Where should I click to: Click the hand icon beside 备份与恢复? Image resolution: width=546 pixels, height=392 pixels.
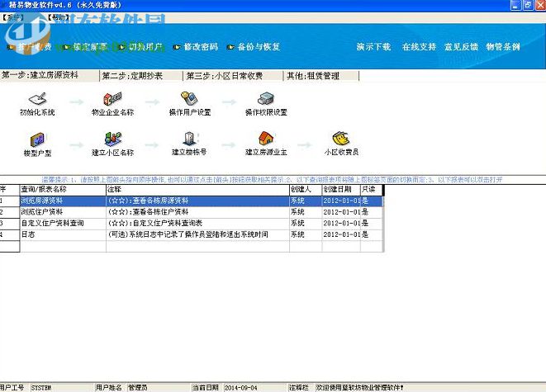tap(230, 47)
